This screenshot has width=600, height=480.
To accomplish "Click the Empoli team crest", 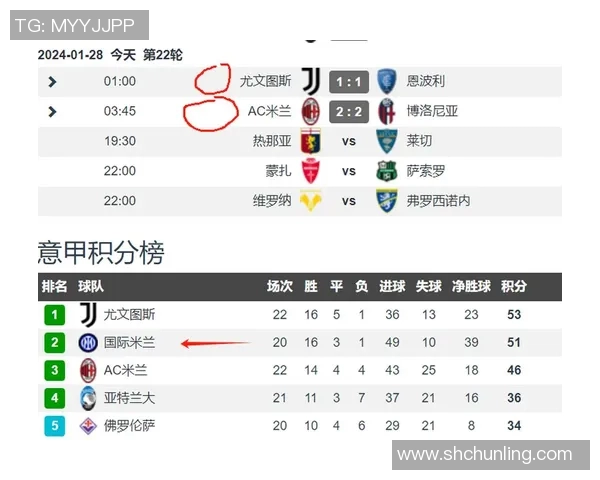I will (x=386, y=81).
